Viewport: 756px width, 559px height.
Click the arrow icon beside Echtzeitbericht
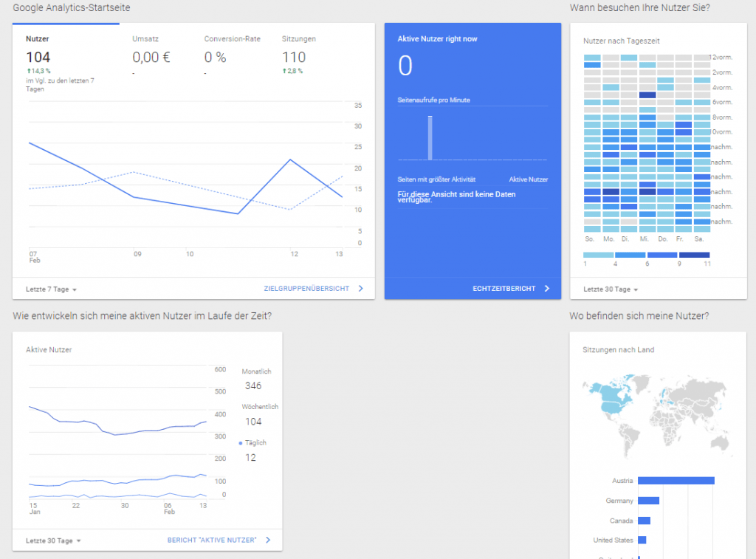pos(549,289)
